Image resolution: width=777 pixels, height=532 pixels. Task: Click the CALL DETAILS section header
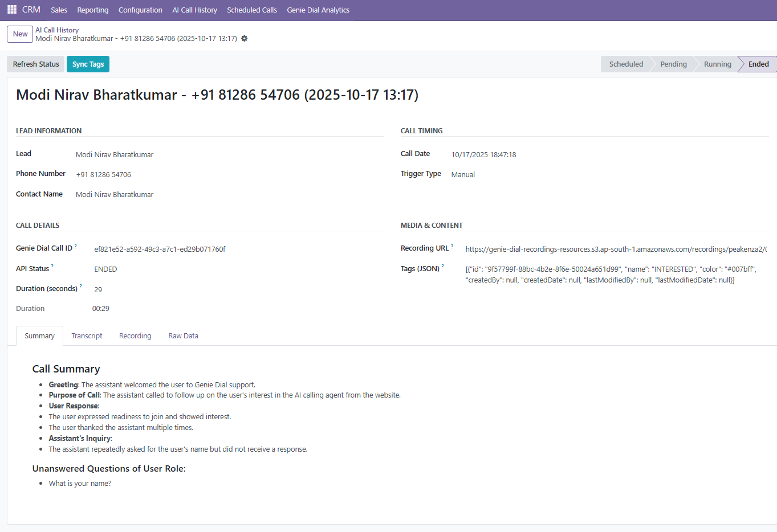pos(38,226)
